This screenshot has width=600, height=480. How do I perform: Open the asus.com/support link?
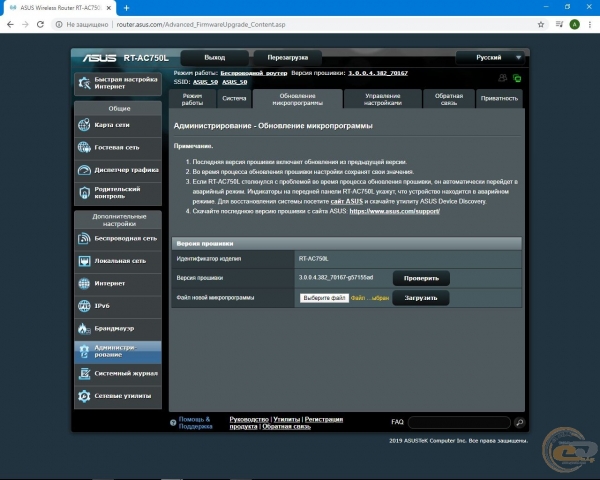click(395, 211)
